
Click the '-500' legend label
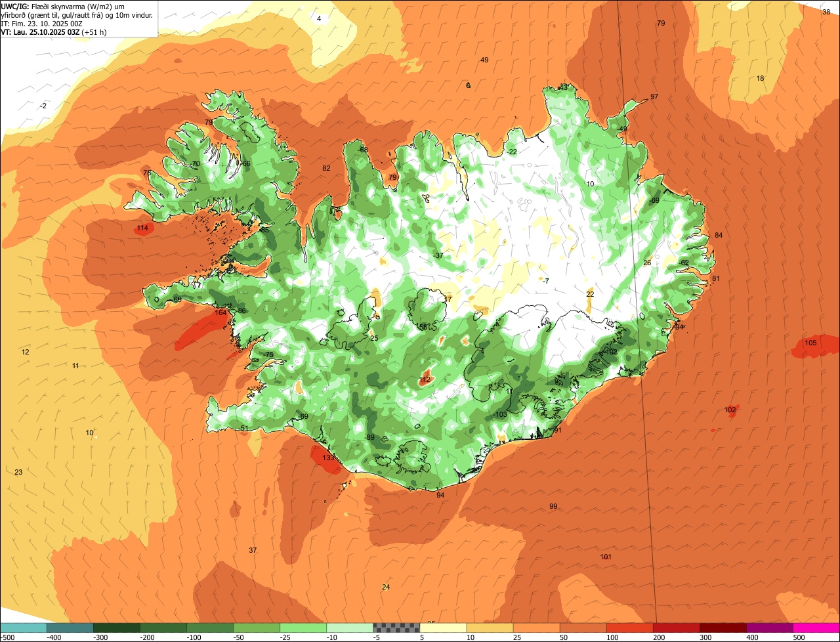[x=7, y=637]
